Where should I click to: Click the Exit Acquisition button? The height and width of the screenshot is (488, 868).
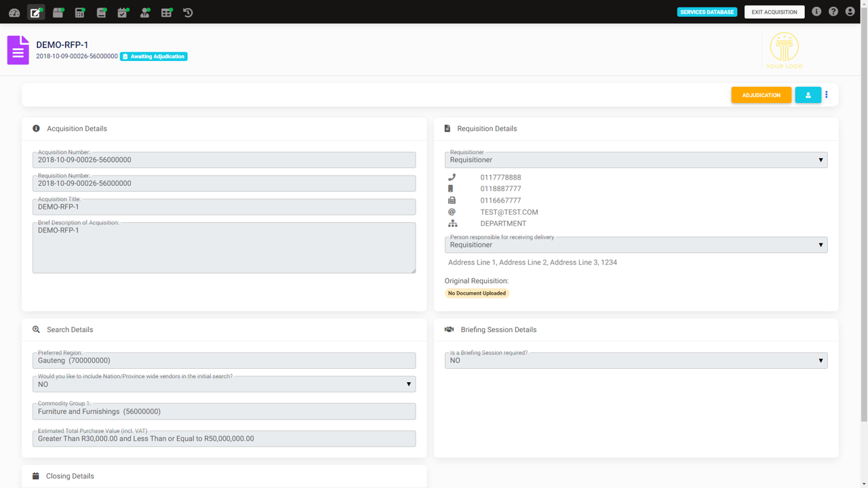click(x=774, y=12)
